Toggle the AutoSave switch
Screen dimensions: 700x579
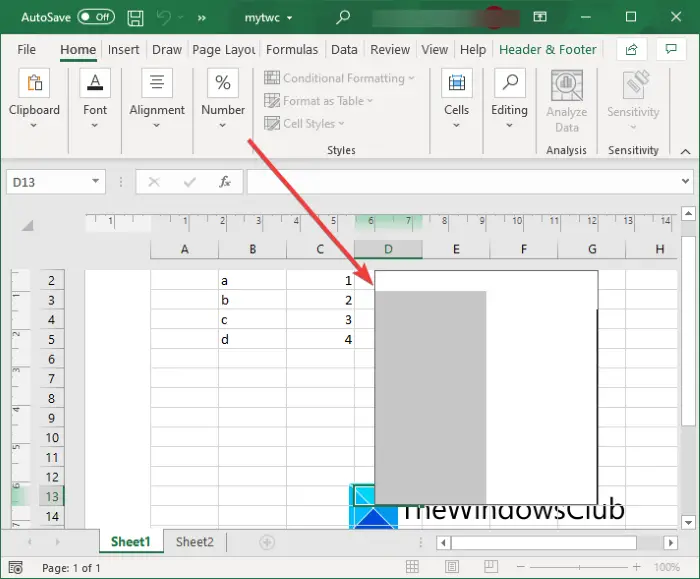pos(96,17)
